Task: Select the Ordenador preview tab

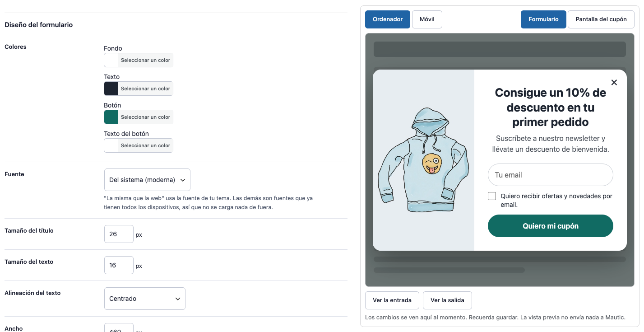Action: click(388, 19)
